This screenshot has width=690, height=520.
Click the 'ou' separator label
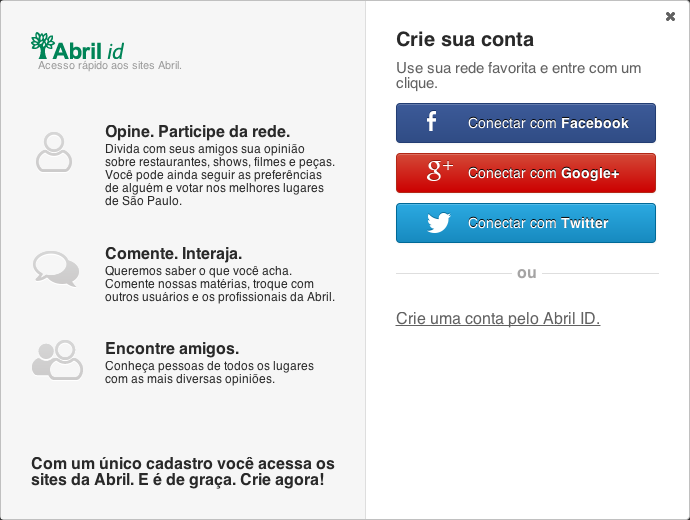point(527,273)
